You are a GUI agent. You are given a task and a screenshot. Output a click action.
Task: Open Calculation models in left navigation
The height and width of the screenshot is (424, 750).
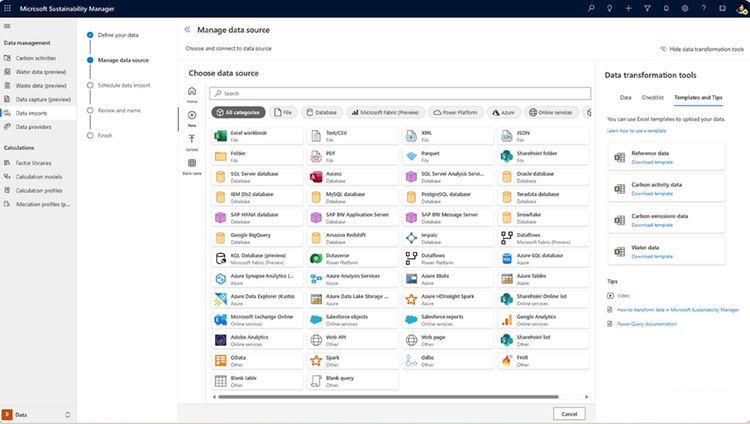(x=37, y=177)
